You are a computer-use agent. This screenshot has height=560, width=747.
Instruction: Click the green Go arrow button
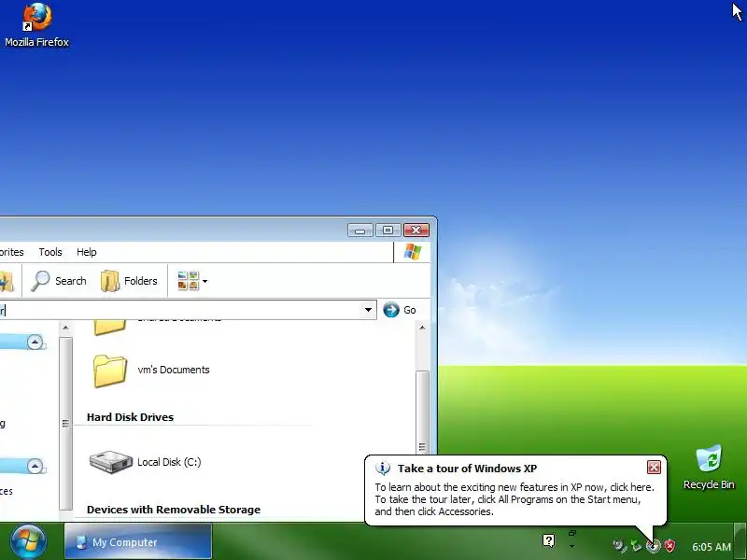tap(391, 310)
